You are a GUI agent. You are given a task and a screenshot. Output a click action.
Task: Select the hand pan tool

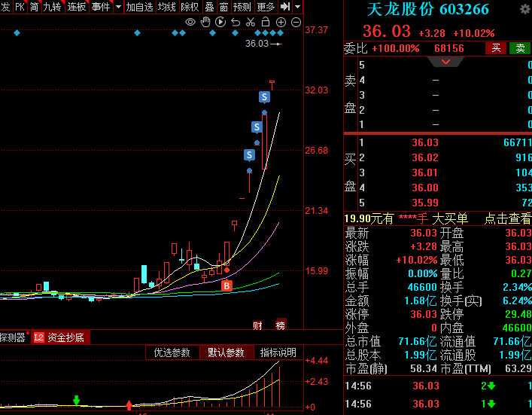[x=205, y=23]
